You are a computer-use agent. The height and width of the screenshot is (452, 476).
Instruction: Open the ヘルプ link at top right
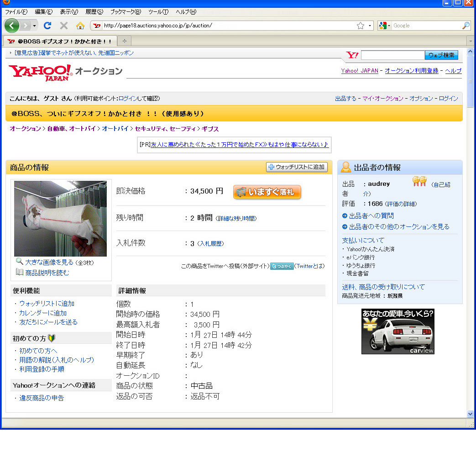(453, 70)
